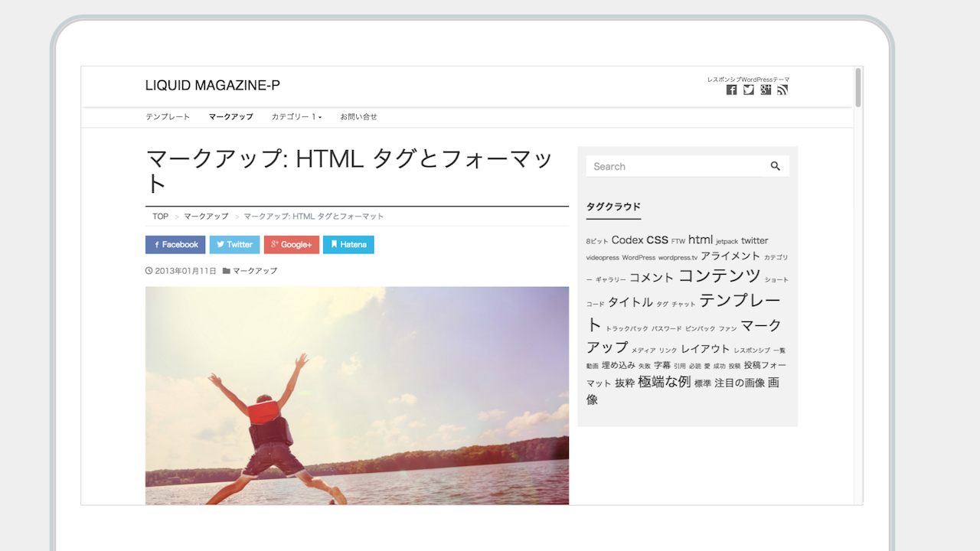Viewport: 980px width, 551px height.
Task: Open the RSS feed icon
Action: [x=782, y=90]
